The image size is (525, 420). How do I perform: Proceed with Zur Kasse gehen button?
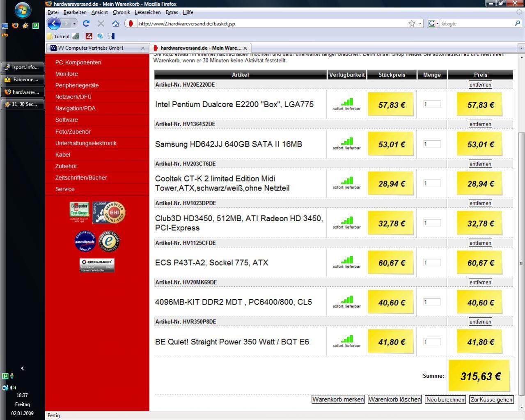click(491, 399)
